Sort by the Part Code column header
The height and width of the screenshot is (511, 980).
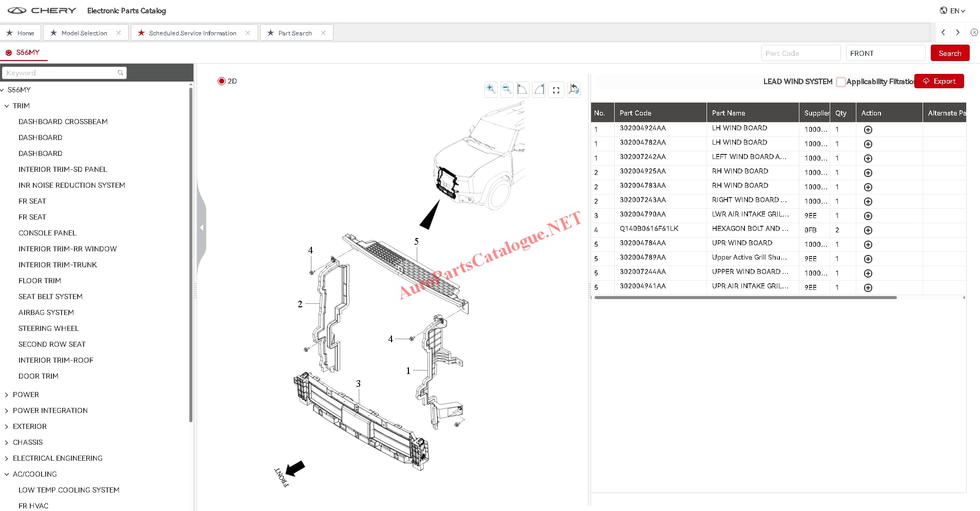[x=660, y=113]
